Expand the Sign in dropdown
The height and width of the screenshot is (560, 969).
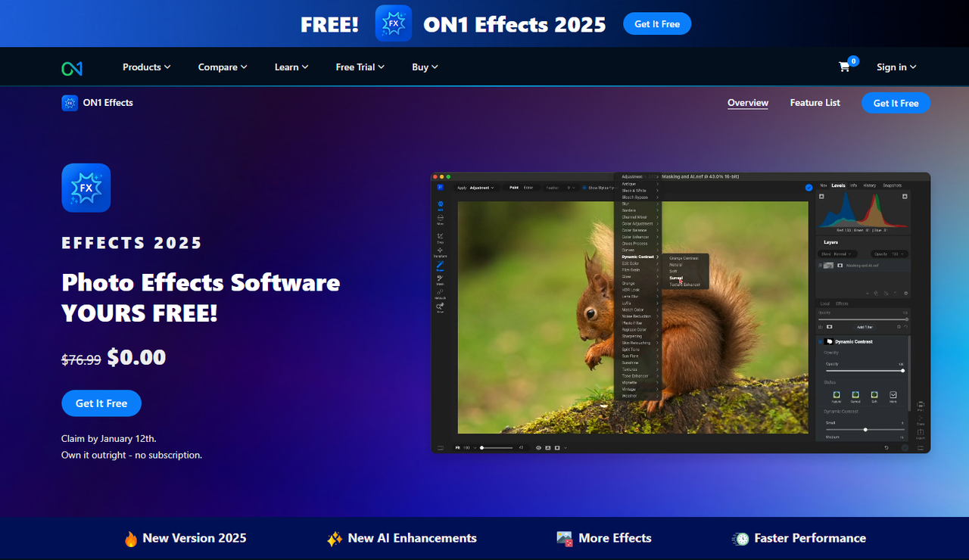click(x=896, y=67)
